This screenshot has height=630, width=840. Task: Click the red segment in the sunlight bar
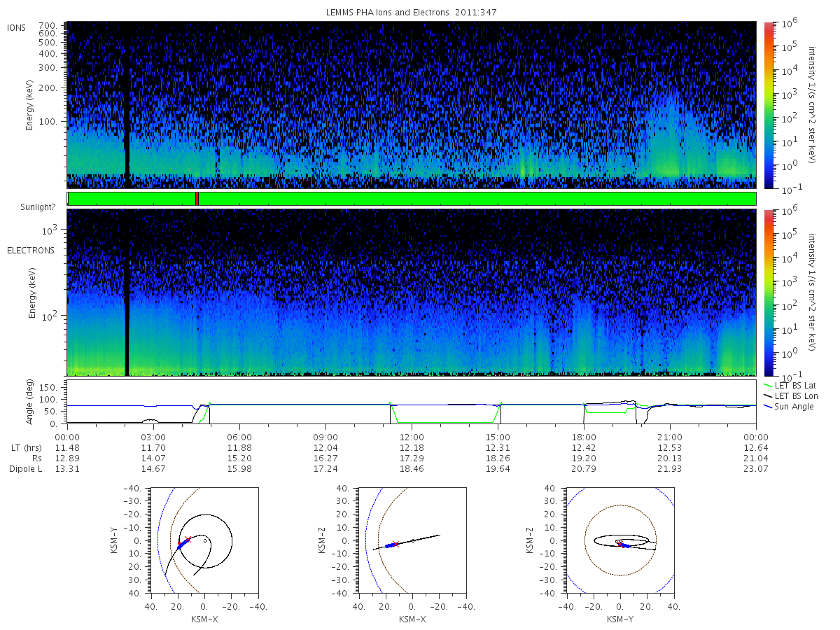tap(197, 199)
